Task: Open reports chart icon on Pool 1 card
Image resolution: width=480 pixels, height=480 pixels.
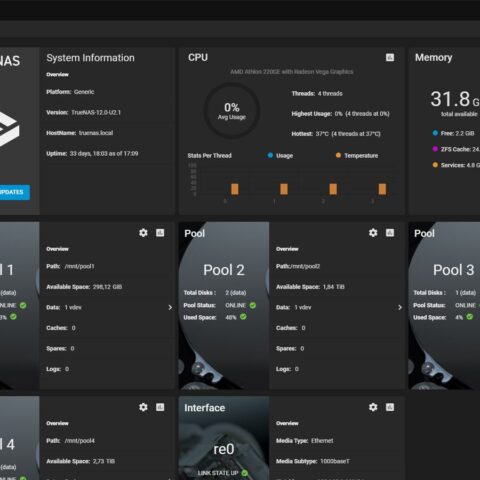Action: coord(160,233)
